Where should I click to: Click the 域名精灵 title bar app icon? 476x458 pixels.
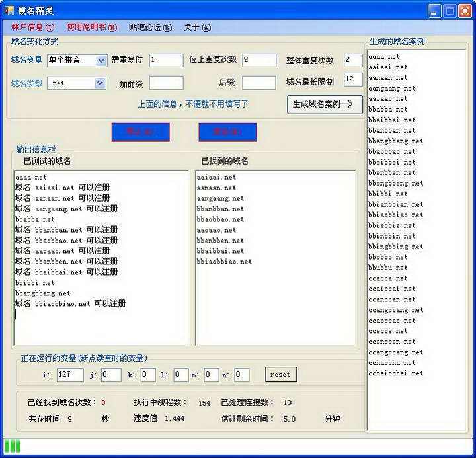point(9,11)
